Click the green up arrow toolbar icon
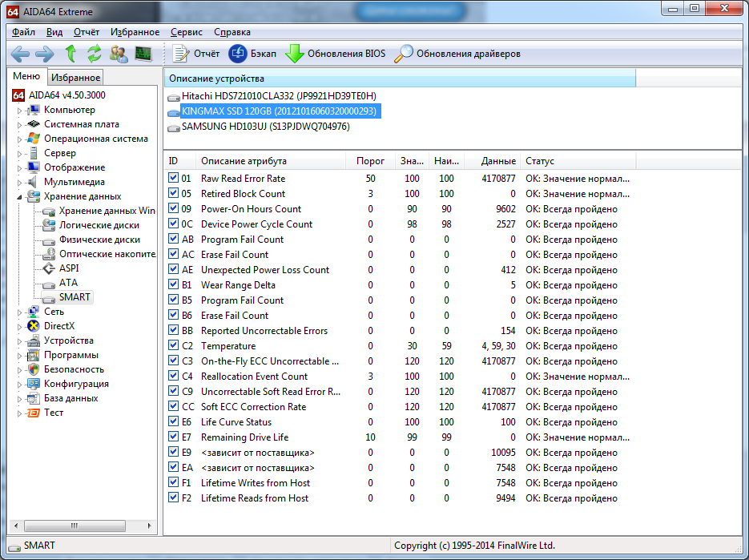The height and width of the screenshot is (560, 749). pyautogui.click(x=70, y=54)
